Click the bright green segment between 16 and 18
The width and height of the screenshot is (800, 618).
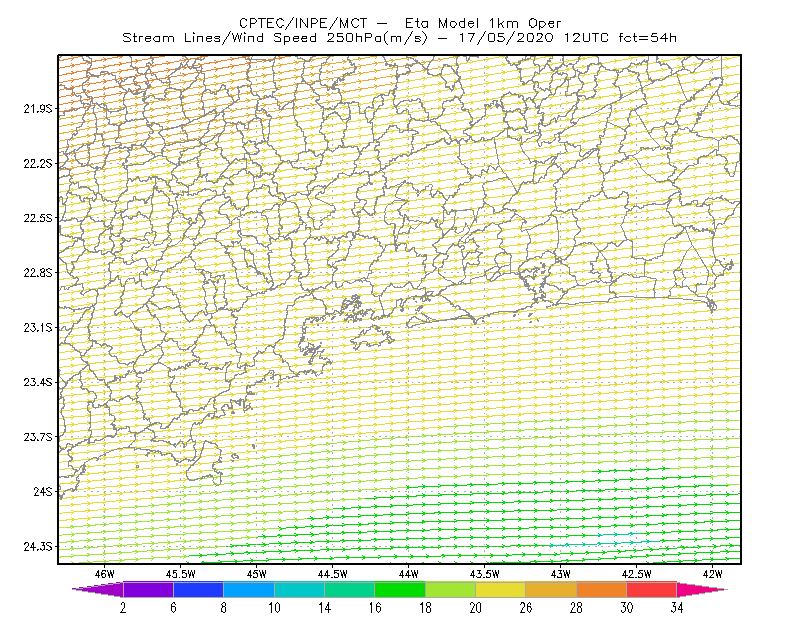[x=400, y=589]
